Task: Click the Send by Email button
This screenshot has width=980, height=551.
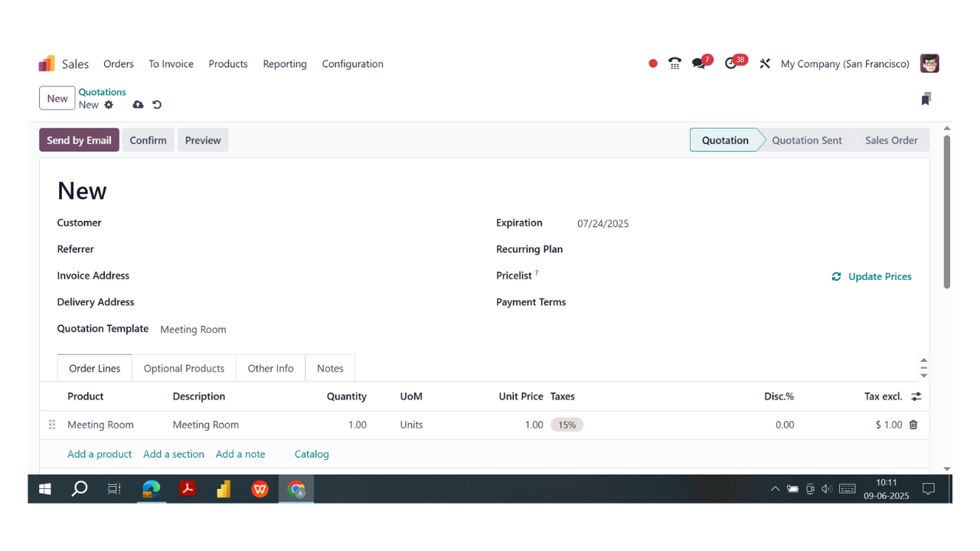Action: coord(79,140)
